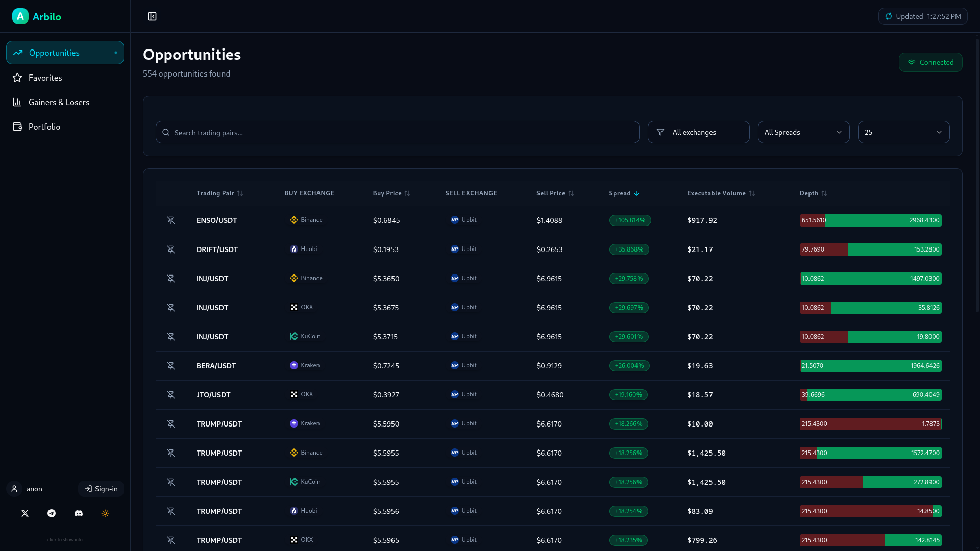Pin the BERA/USDT opportunity row
980x551 pixels.
tap(171, 365)
